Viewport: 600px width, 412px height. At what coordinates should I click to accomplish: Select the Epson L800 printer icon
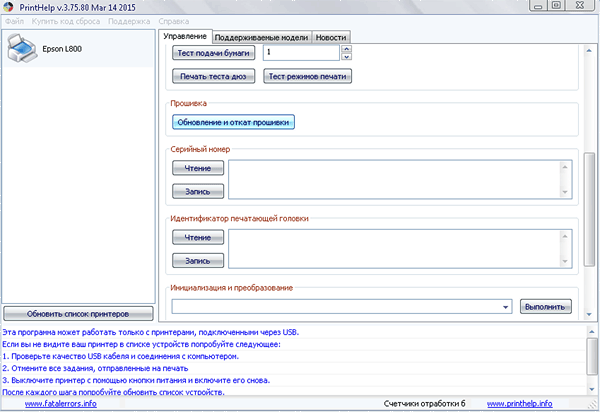pos(22,49)
